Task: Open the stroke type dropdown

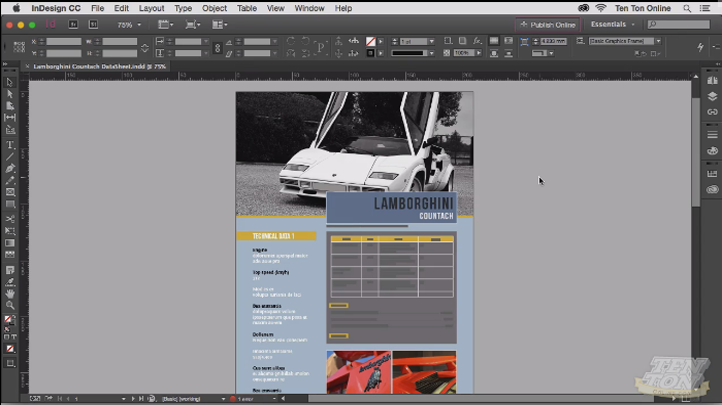Action: point(431,53)
